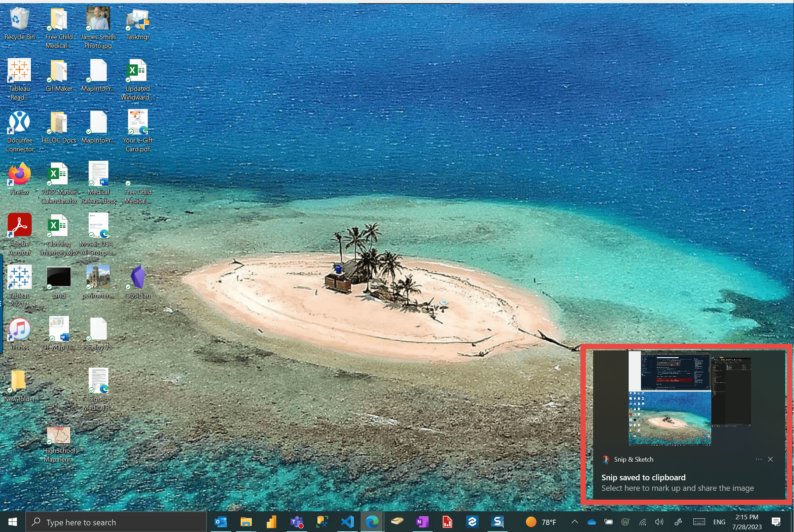Open the blue Z app on taskbar

472,522
